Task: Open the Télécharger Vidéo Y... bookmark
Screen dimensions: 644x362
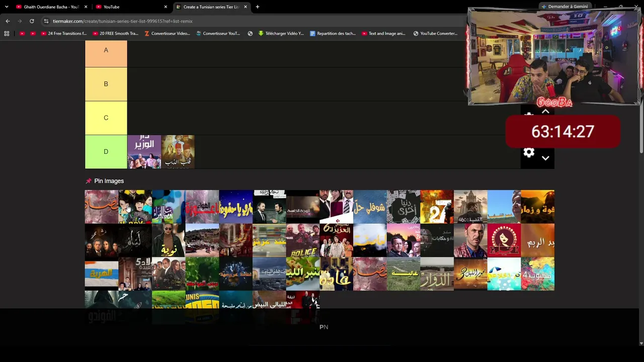Action: point(281,34)
